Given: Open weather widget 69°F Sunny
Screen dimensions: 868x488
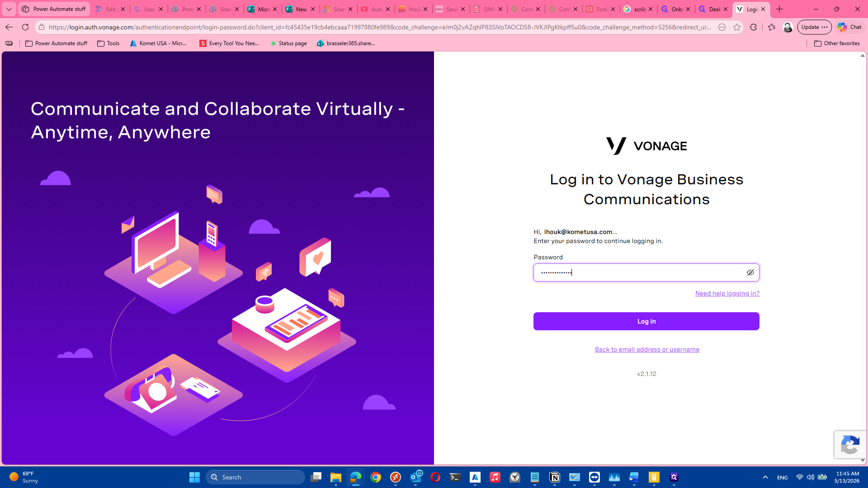Looking at the screenshot, I should point(24,477).
